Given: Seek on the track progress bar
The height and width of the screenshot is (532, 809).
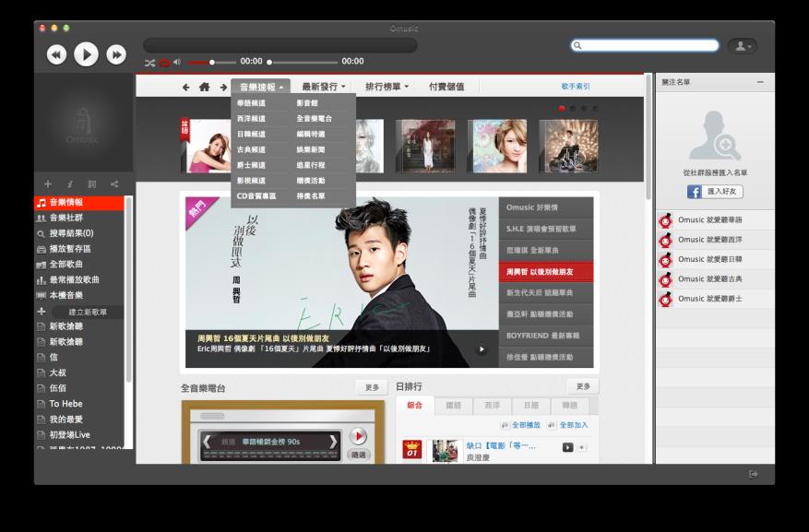Looking at the screenshot, I should click(303, 63).
